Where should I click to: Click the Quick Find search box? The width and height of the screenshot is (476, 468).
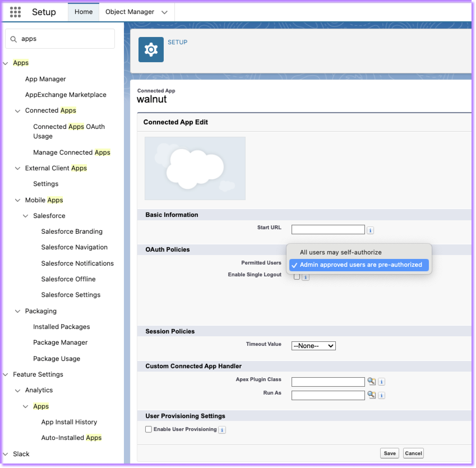60,39
